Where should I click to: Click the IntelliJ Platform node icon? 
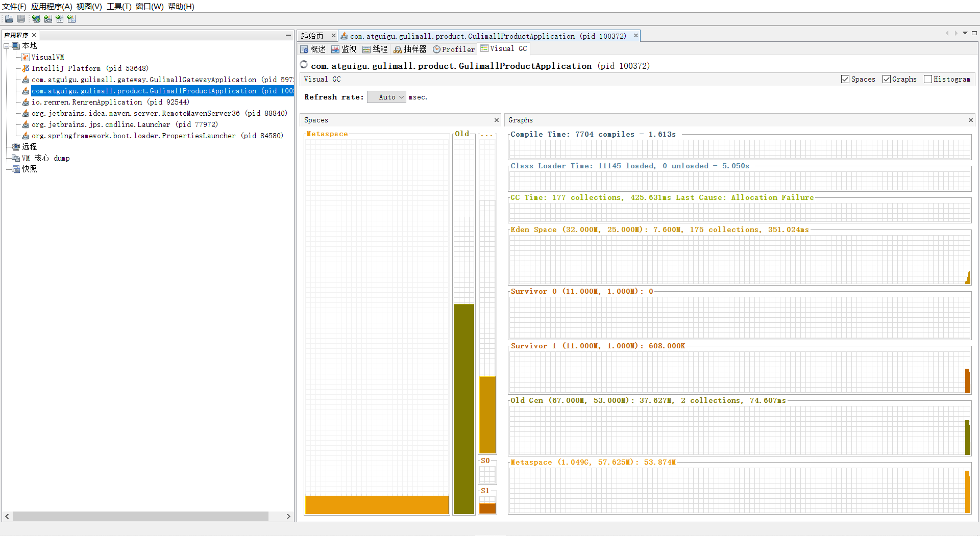tap(26, 68)
